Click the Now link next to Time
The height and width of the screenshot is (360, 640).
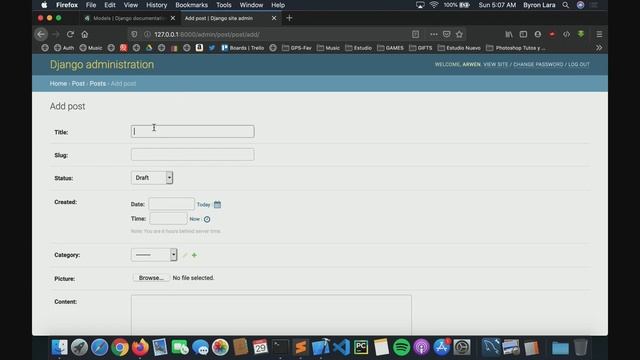pyautogui.click(x=194, y=219)
